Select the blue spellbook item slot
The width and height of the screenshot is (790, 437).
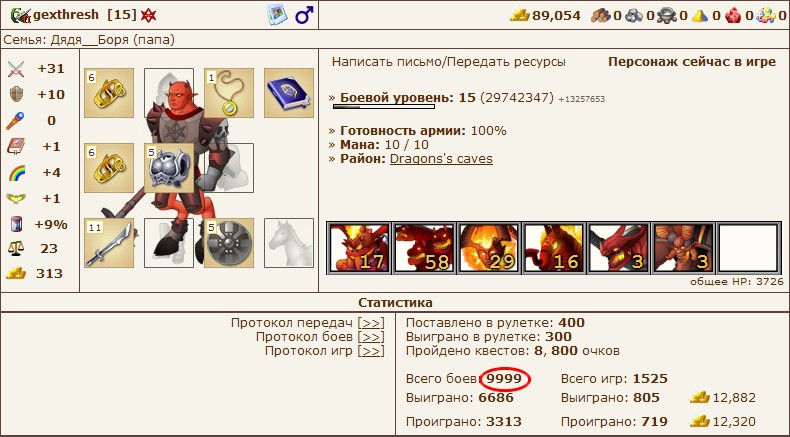pyautogui.click(x=289, y=93)
